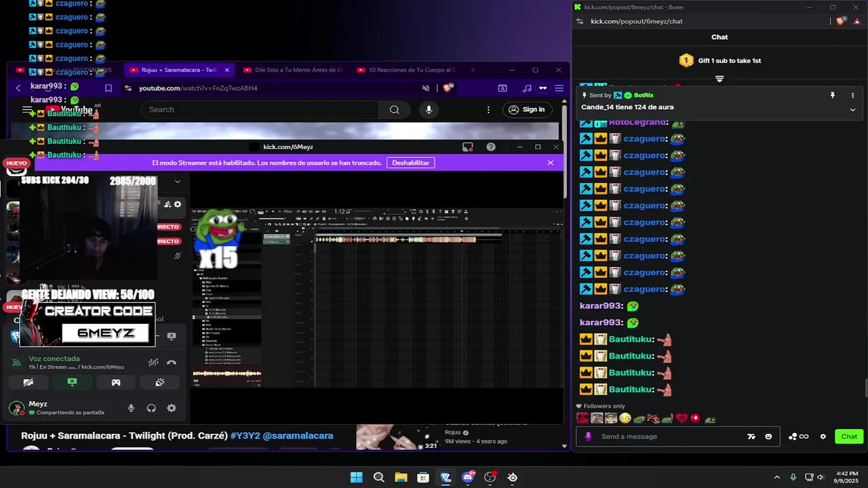The height and width of the screenshot is (488, 868).
Task: Open Brave menu in Kick chat window
Action: click(859, 22)
